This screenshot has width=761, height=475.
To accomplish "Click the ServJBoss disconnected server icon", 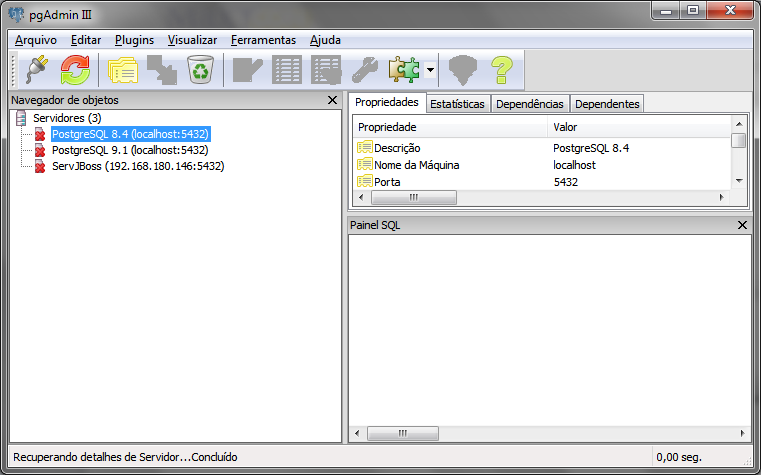I will click(40, 166).
